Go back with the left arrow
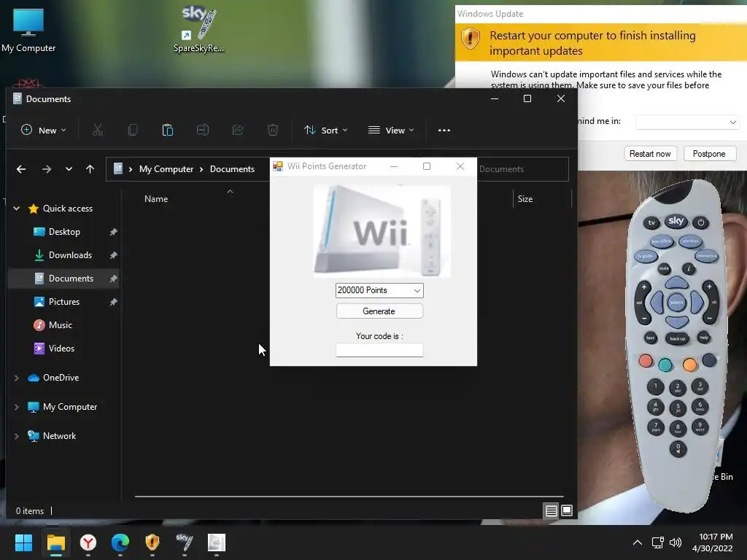 [x=21, y=169]
